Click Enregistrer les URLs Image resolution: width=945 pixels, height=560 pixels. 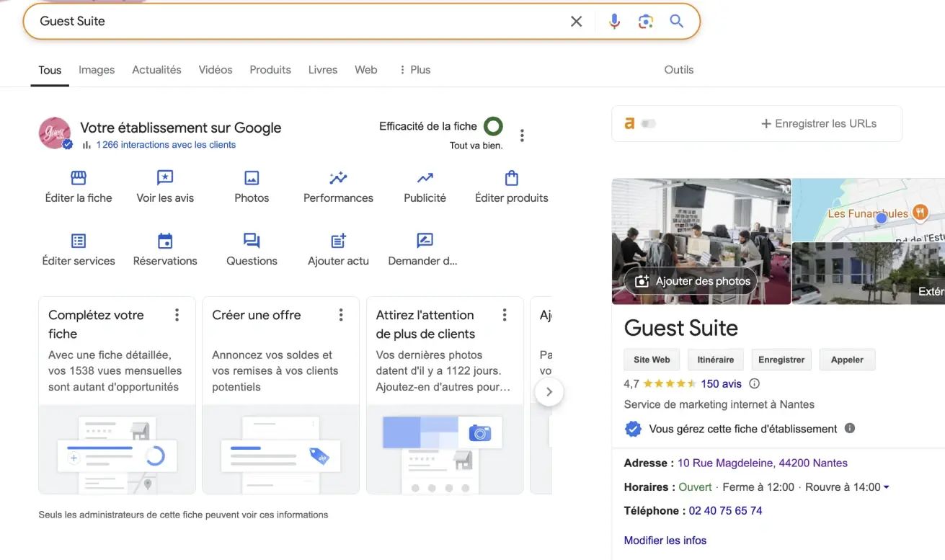tap(819, 124)
